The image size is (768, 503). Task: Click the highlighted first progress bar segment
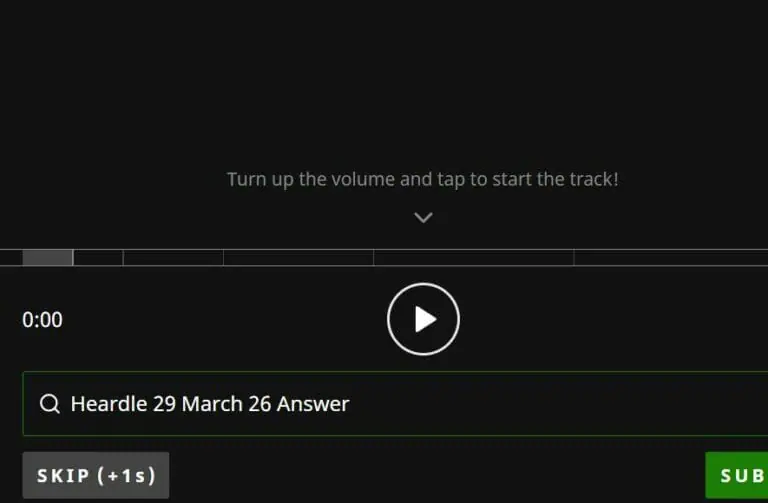(48, 258)
